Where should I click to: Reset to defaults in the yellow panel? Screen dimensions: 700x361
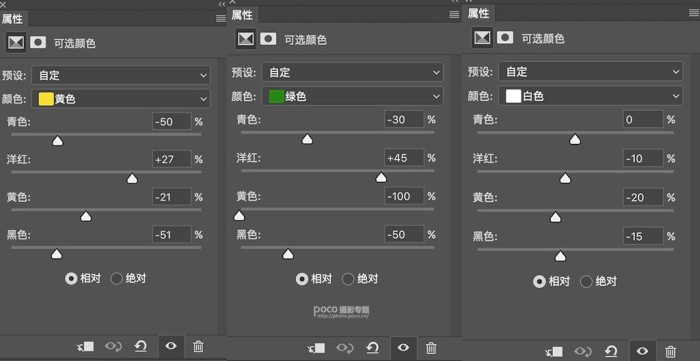coord(141,346)
